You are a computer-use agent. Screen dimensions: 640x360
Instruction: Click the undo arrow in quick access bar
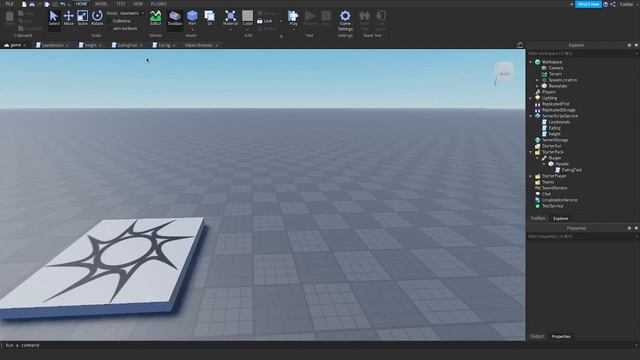(62, 4)
